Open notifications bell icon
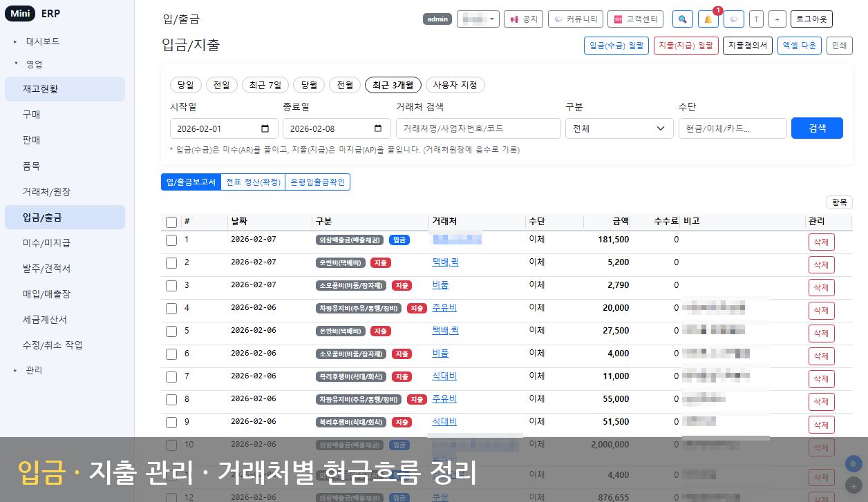Image resolution: width=868 pixels, height=502 pixels. (708, 19)
